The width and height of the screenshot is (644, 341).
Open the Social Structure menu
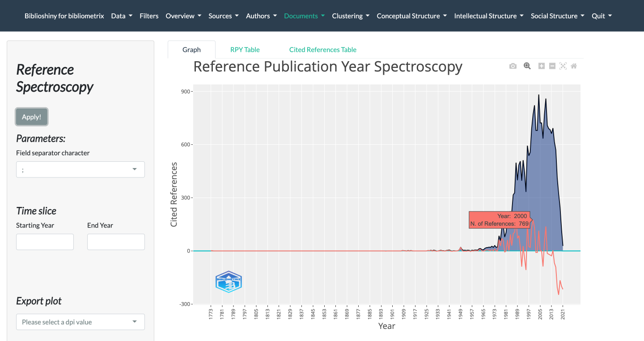coord(557,16)
